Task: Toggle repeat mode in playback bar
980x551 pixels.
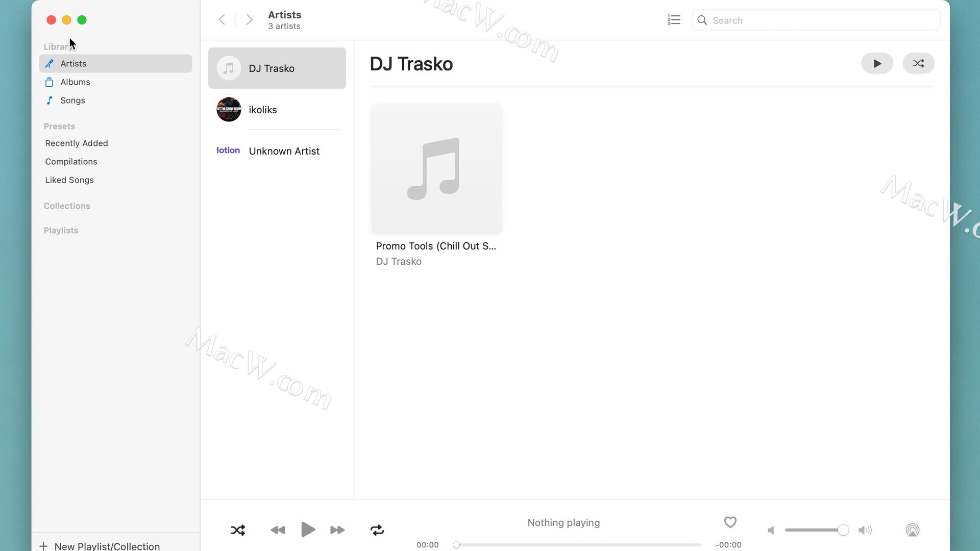Action: (377, 530)
